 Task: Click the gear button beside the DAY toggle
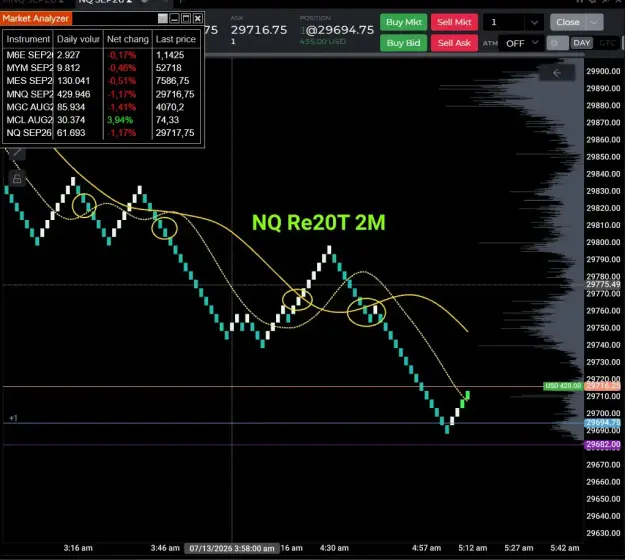557,43
